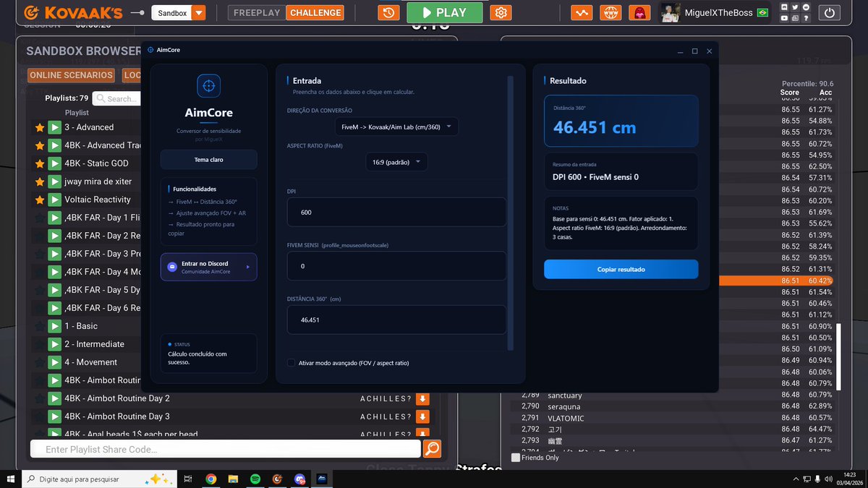Click the task view button in the taskbar
868x488 pixels.
pos(188,479)
